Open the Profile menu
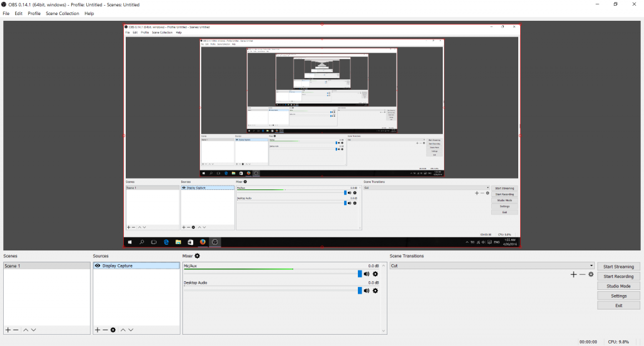The width and height of the screenshot is (644, 346). coord(34,13)
